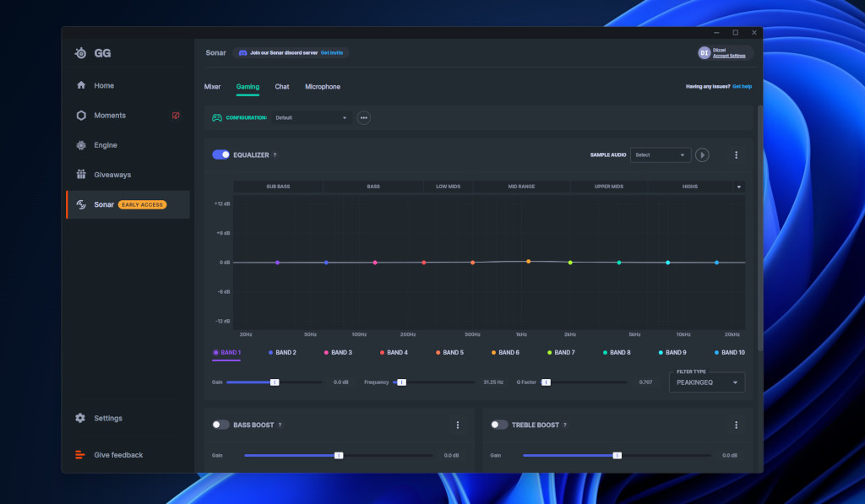Select the BAND 8 tab
The image size is (865, 504).
coord(617,352)
